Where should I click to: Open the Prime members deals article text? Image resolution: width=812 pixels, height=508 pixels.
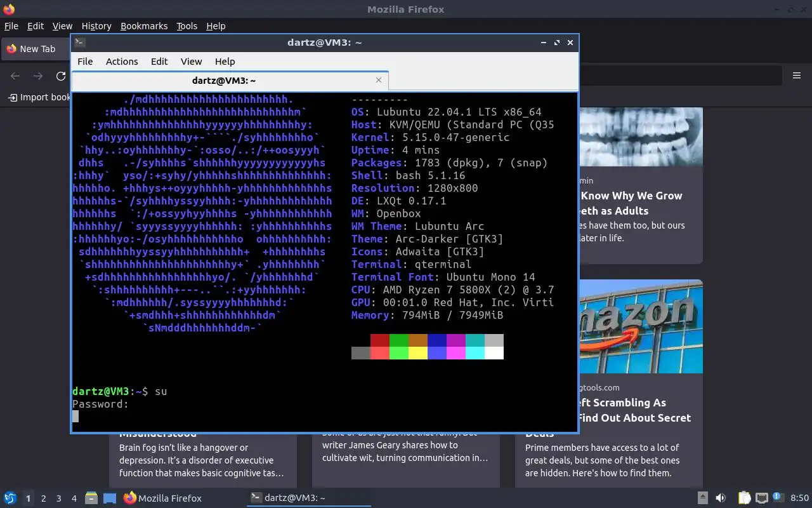click(x=603, y=460)
